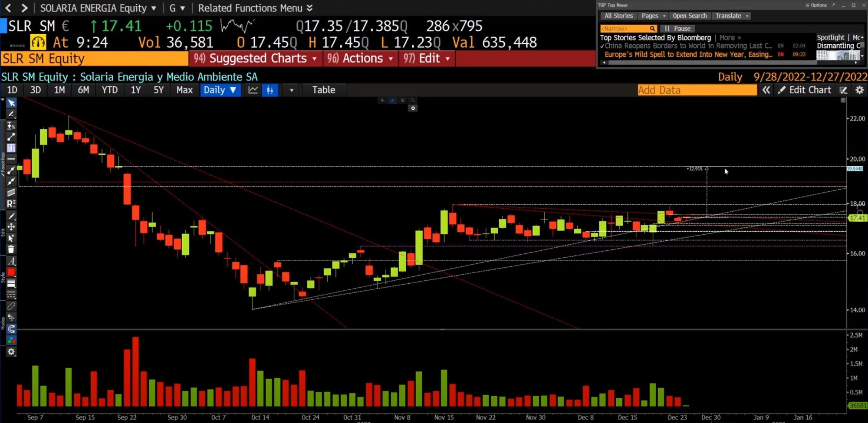868x423 pixels.
Task: Select the percent change measurement tool
Action: [x=11, y=126]
